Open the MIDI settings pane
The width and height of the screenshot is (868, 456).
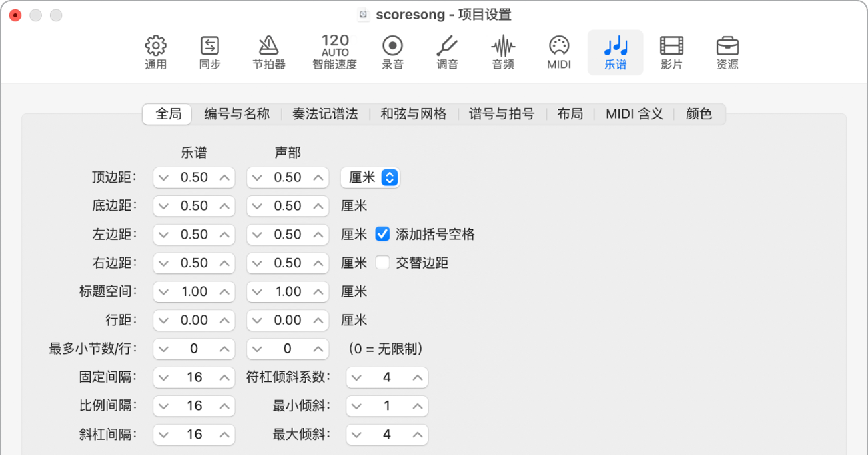[559, 53]
